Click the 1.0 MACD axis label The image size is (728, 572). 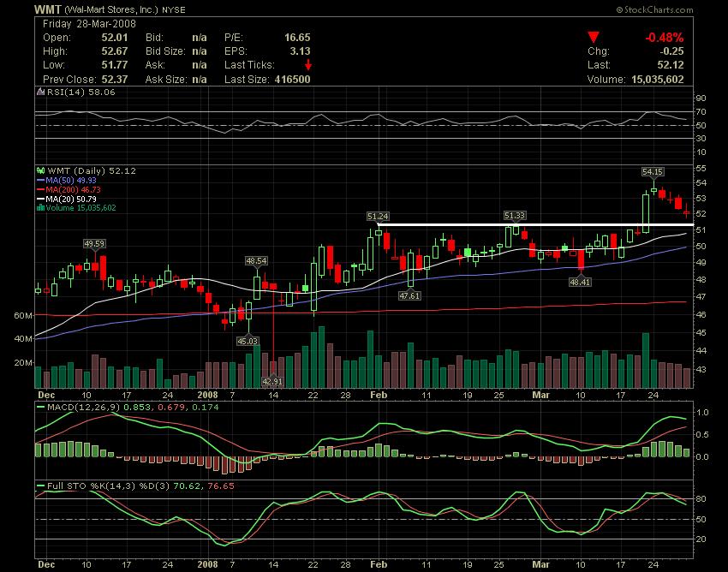coord(702,412)
